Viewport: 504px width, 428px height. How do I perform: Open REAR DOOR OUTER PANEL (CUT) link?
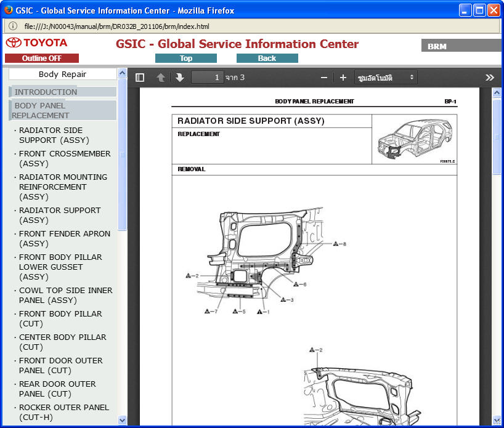(x=57, y=389)
